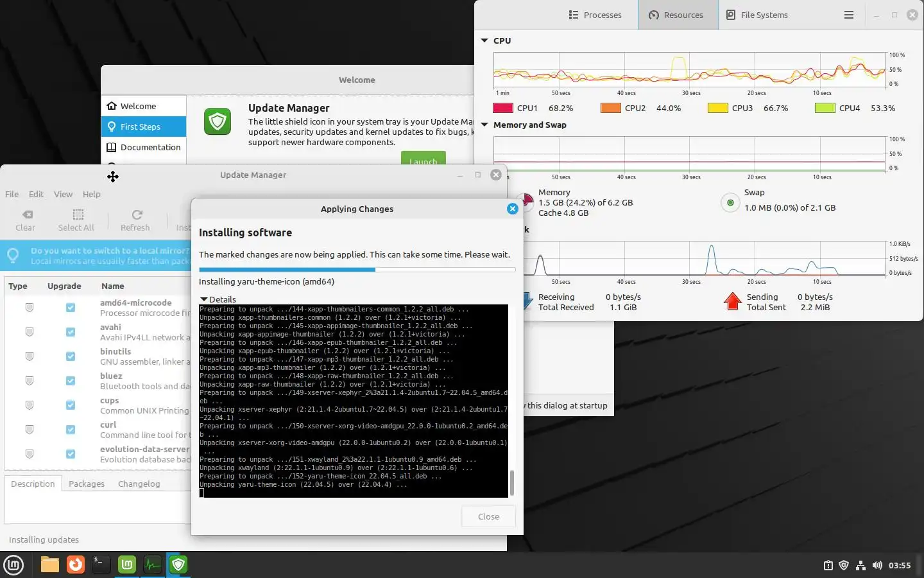The image size is (924, 578).
Task: Launch Firefox from the taskbar
Action: (x=76, y=565)
